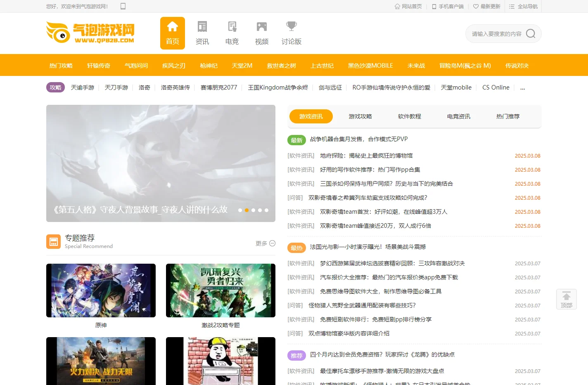Switch to the 电竞资讯 tab
588x385 pixels.
click(458, 116)
